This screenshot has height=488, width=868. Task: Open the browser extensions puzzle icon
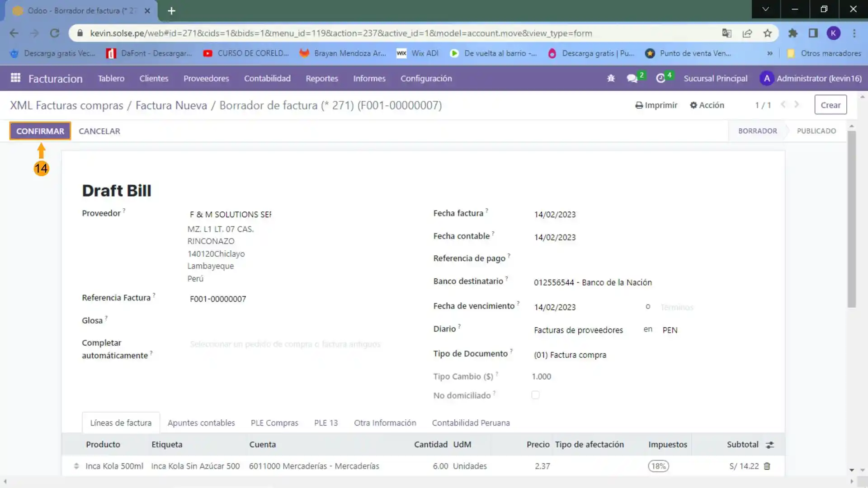(793, 33)
